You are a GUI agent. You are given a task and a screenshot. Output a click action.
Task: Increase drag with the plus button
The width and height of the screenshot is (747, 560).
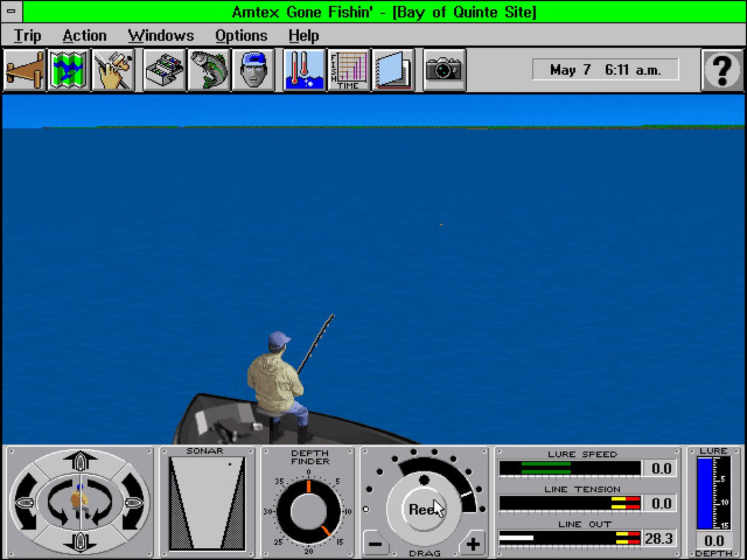point(473,545)
